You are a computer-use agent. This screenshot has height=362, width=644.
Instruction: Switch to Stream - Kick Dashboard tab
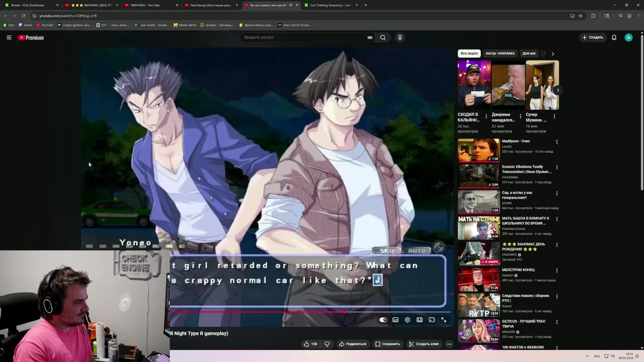point(31,5)
